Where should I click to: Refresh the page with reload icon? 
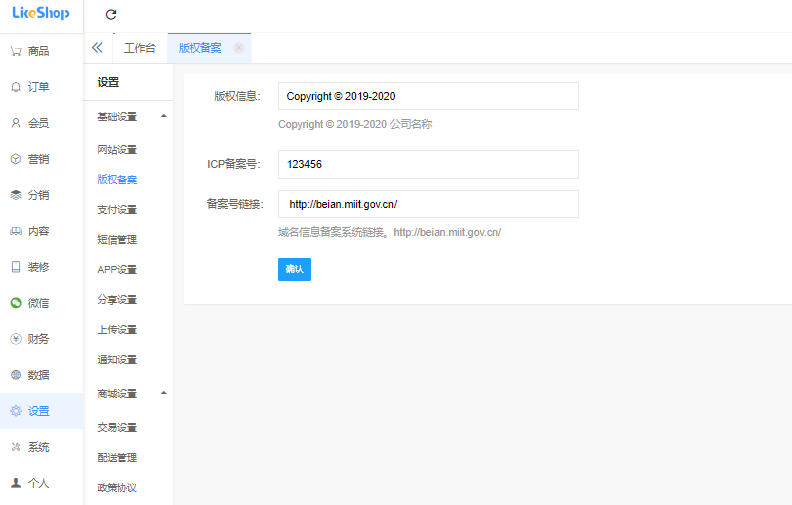pos(111,15)
